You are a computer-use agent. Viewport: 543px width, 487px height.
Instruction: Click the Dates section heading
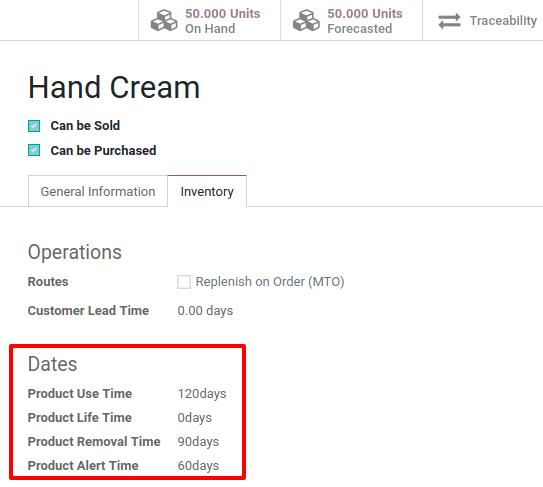click(52, 364)
